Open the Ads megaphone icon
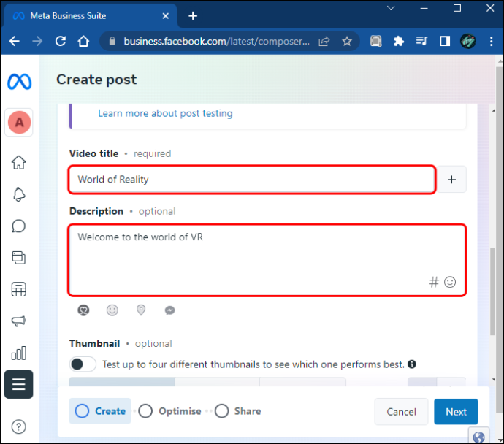 click(x=19, y=321)
